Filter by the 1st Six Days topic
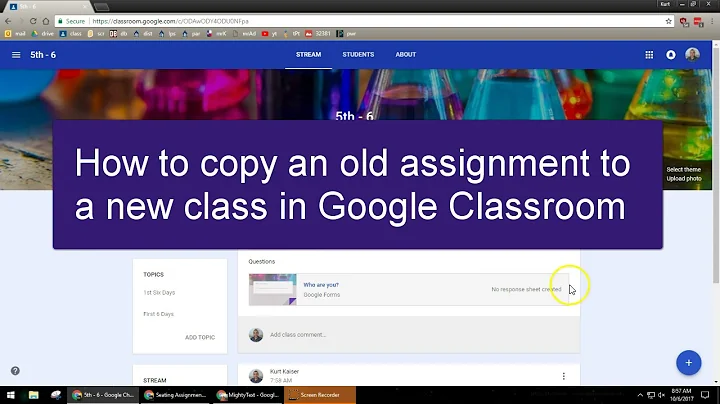 point(159,292)
